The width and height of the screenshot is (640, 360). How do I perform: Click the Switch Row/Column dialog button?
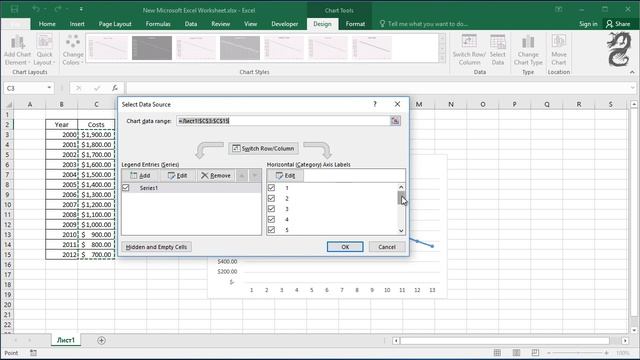pyautogui.click(x=263, y=149)
